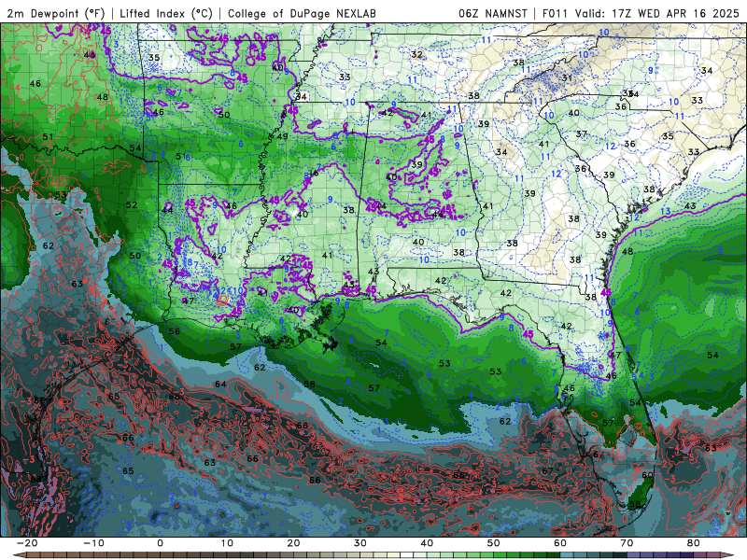Click the dewpoint value 52 in central Texas
Image resolution: width=747 pixels, height=560 pixels.
[132, 204]
